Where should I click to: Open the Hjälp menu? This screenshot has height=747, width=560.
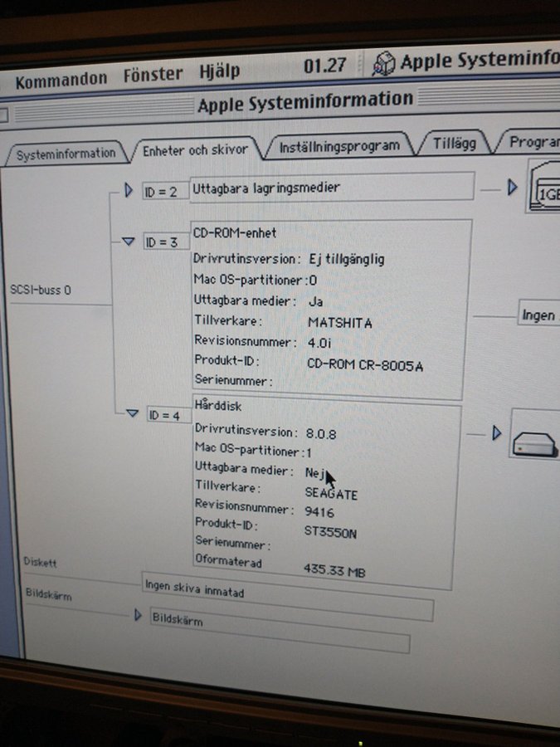coord(219,71)
